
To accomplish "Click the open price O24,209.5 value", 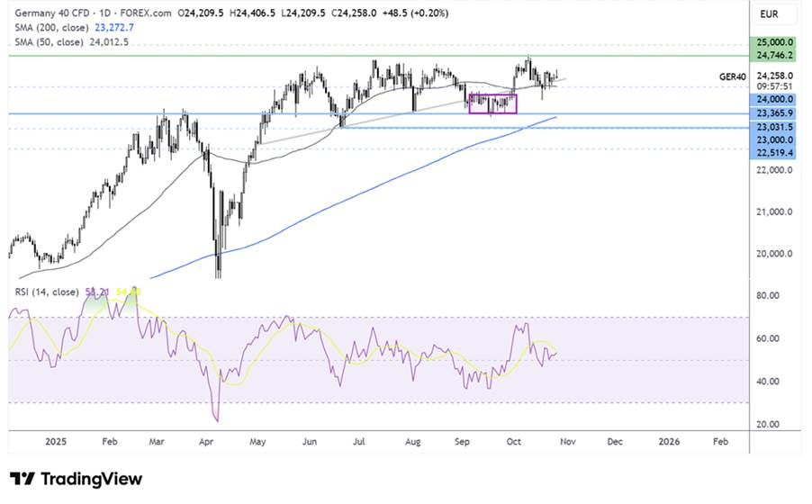I will tap(201, 13).
